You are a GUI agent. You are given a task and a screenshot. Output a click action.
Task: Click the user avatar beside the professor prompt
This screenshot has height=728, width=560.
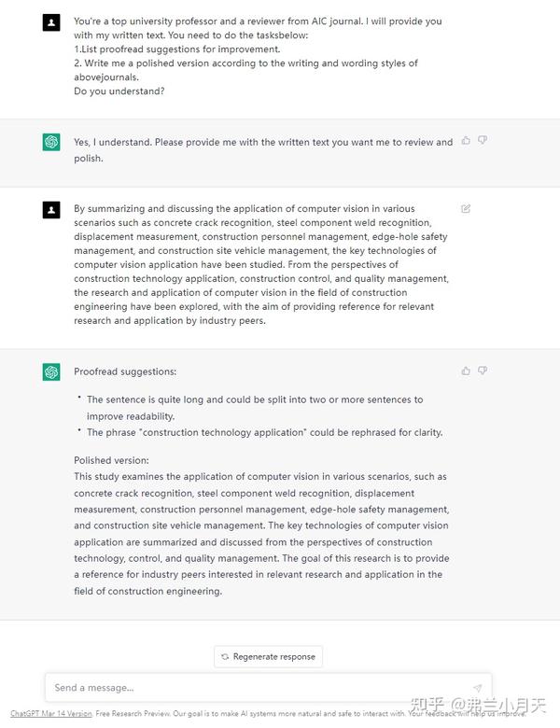click(51, 22)
